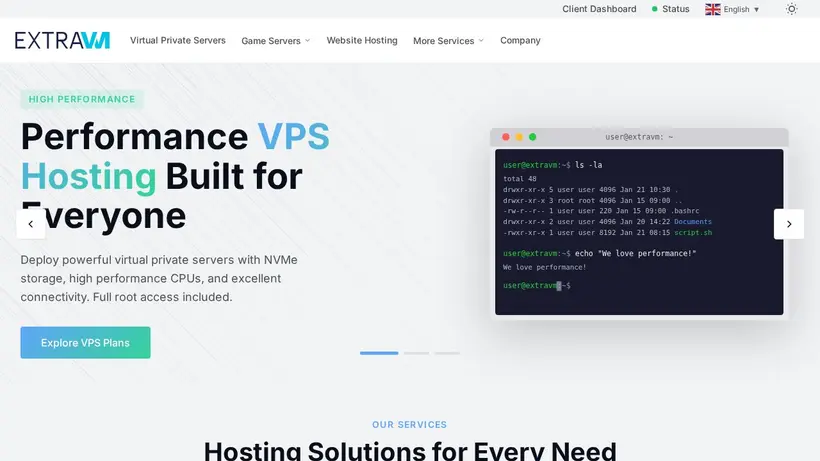Expand the More Services dropdown

coord(448,41)
